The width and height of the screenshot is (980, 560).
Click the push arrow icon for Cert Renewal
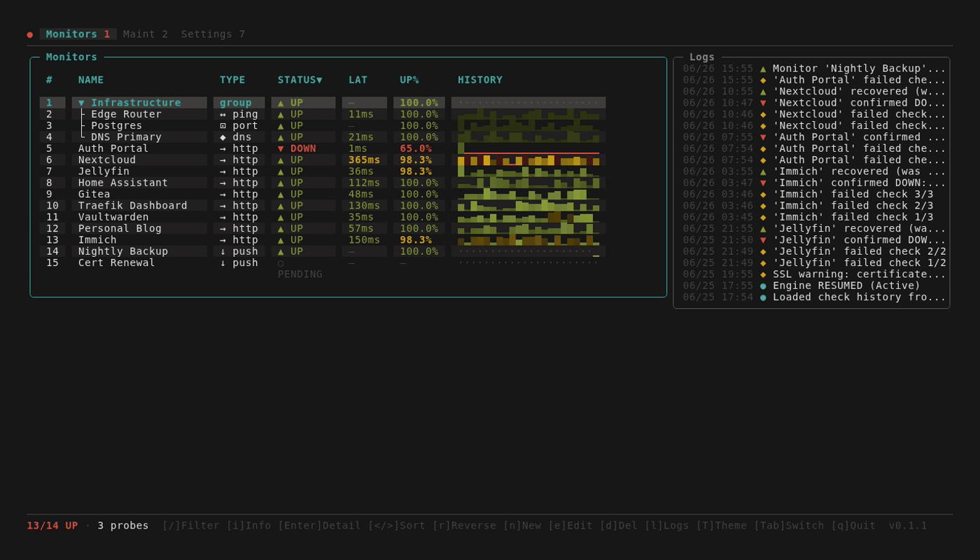tap(223, 263)
